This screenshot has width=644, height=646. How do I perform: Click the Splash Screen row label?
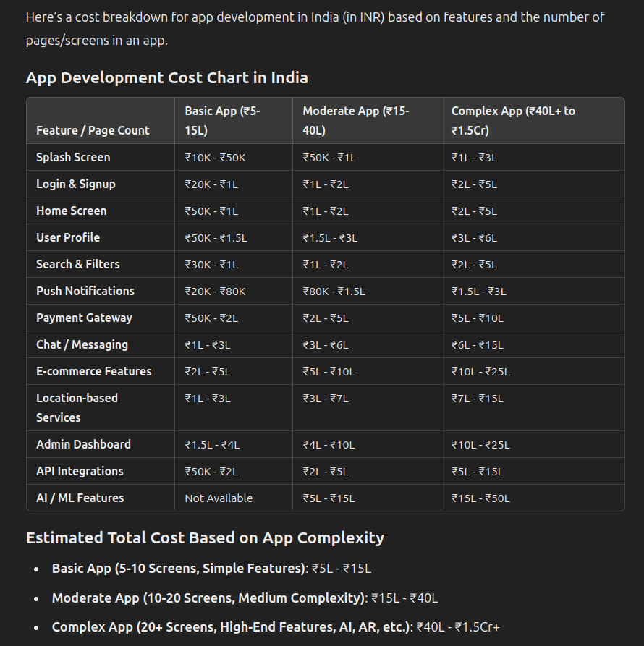click(73, 158)
